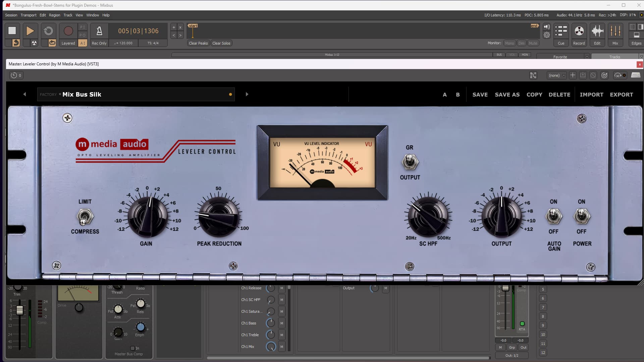Toggle Monitor Mono button
644x362 pixels.
pyautogui.click(x=509, y=43)
